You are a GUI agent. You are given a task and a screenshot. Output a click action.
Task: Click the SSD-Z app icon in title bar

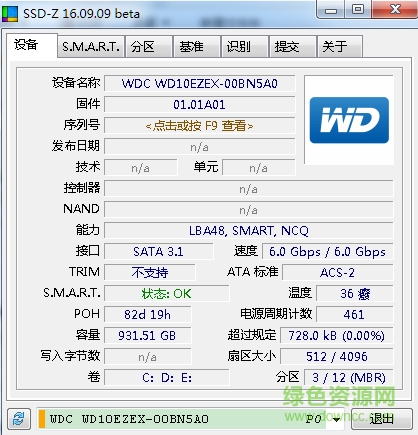pyautogui.click(x=10, y=14)
